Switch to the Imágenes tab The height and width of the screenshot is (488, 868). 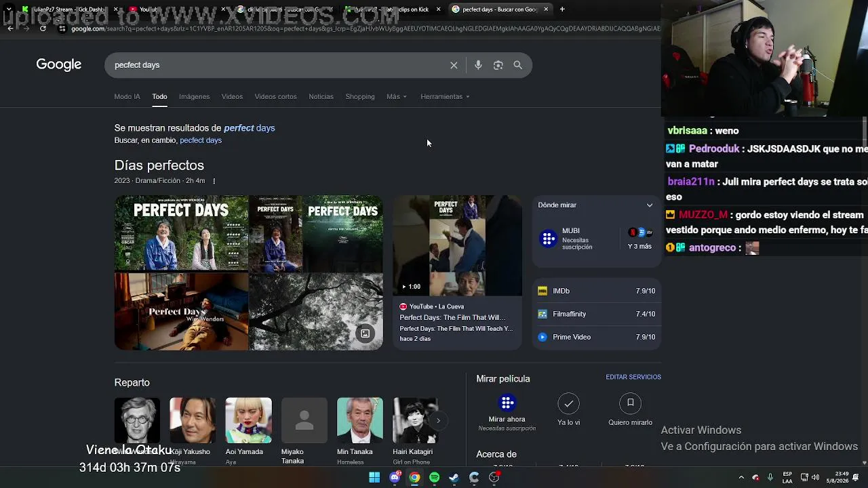tap(194, 97)
